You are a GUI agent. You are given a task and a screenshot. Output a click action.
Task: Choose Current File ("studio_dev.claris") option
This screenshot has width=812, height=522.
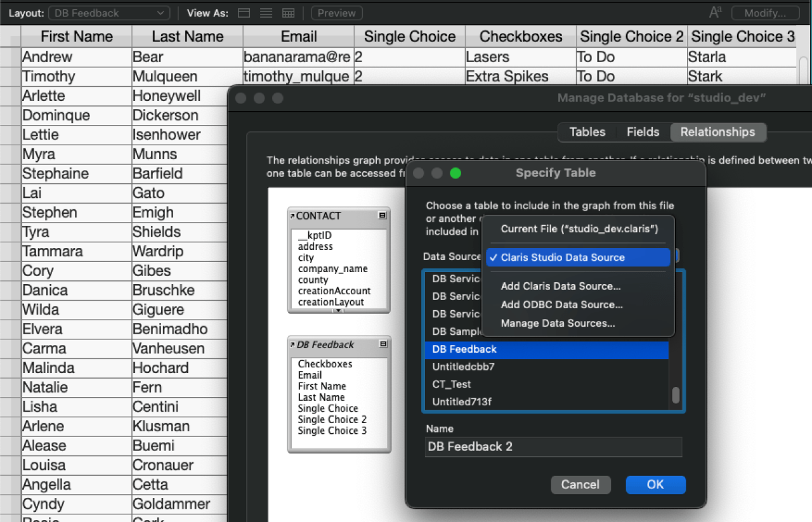tap(578, 229)
